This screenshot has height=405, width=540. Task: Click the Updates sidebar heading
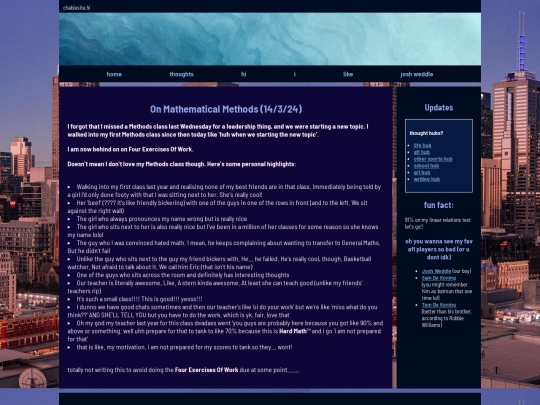click(x=439, y=107)
